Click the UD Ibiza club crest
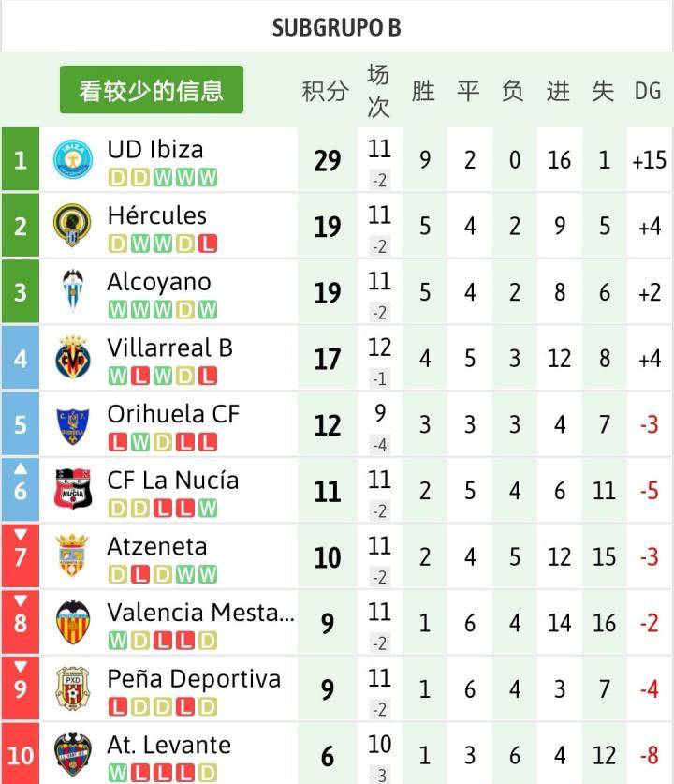 (x=73, y=159)
